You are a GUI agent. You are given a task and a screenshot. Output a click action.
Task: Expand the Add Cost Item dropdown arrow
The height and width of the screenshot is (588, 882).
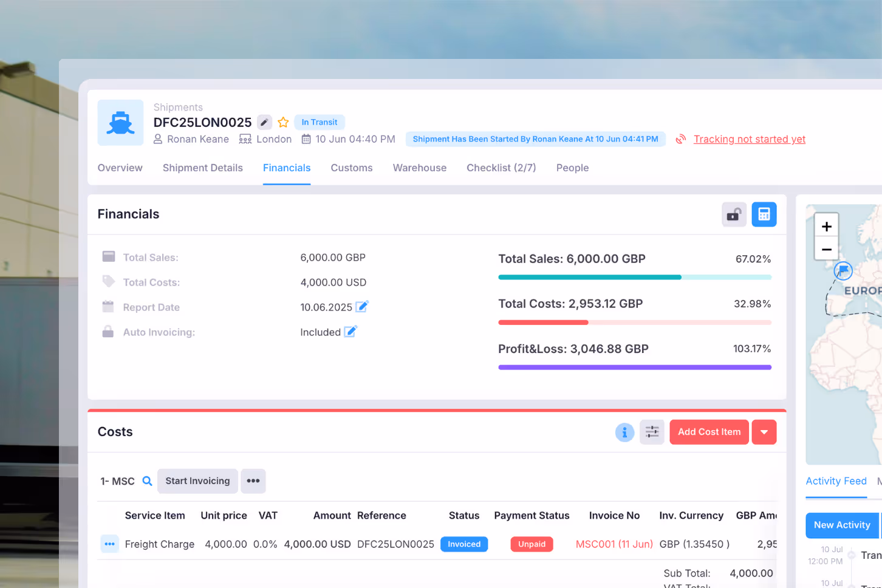764,432
